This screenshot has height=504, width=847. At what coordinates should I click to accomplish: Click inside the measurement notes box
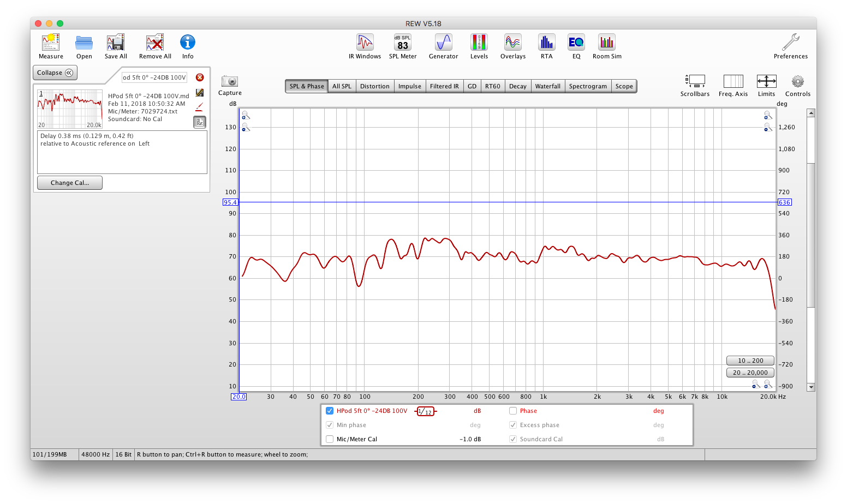tap(122, 152)
